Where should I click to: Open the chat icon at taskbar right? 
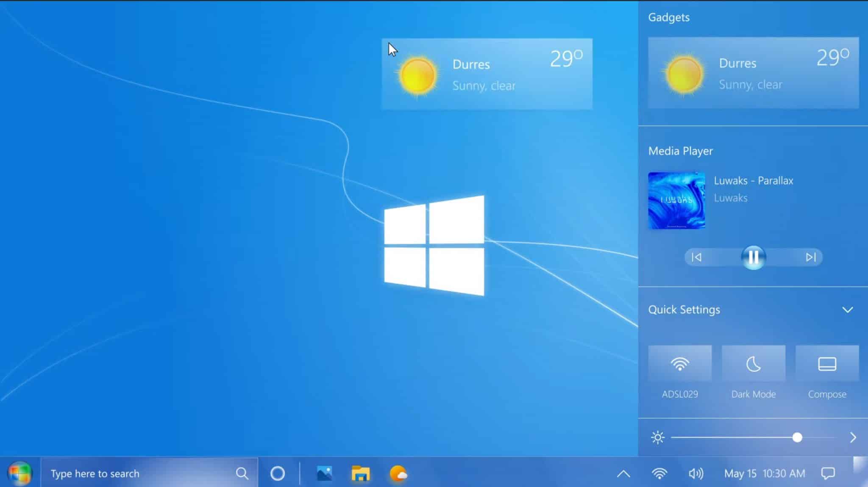point(829,473)
